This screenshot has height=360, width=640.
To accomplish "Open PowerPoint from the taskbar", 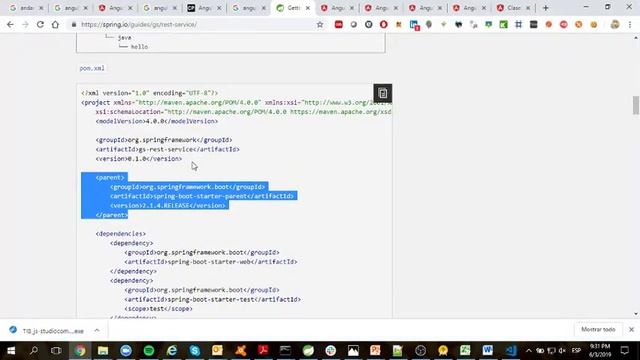I will (x=375, y=351).
